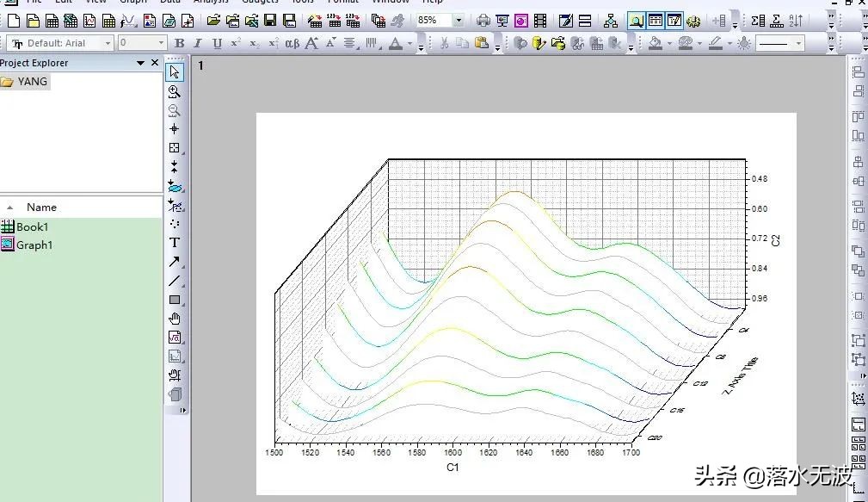Activate the Pan hand tool
The width and height of the screenshot is (868, 502).
tap(175, 319)
